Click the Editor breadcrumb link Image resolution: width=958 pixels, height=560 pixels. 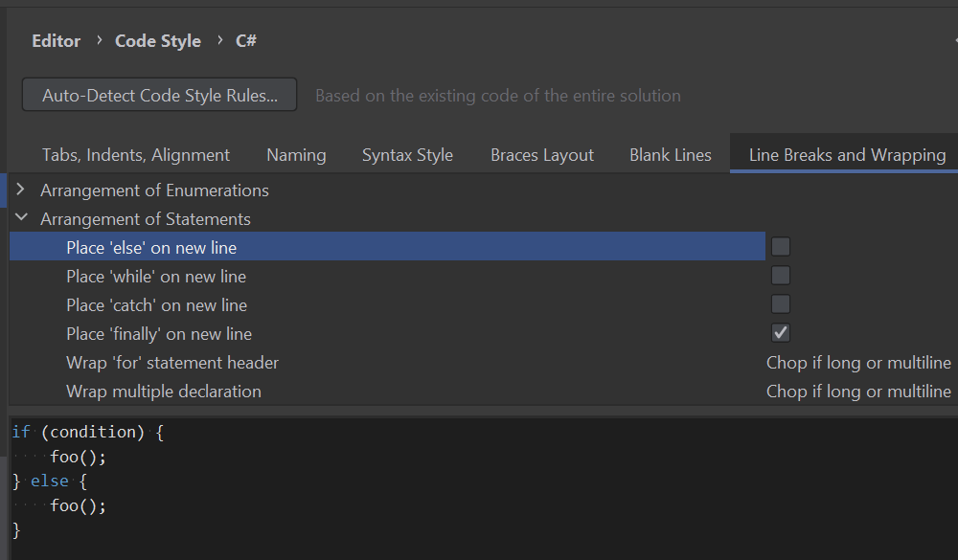[x=57, y=41]
